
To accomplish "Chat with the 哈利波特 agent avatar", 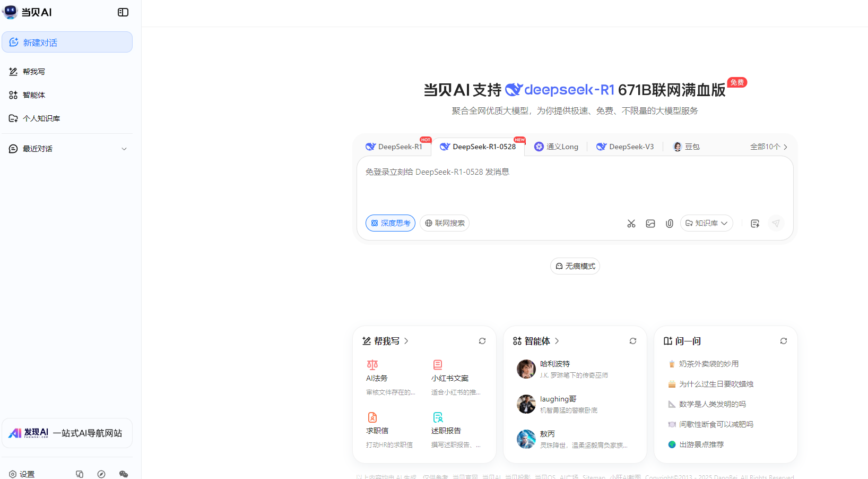I will pos(526,369).
